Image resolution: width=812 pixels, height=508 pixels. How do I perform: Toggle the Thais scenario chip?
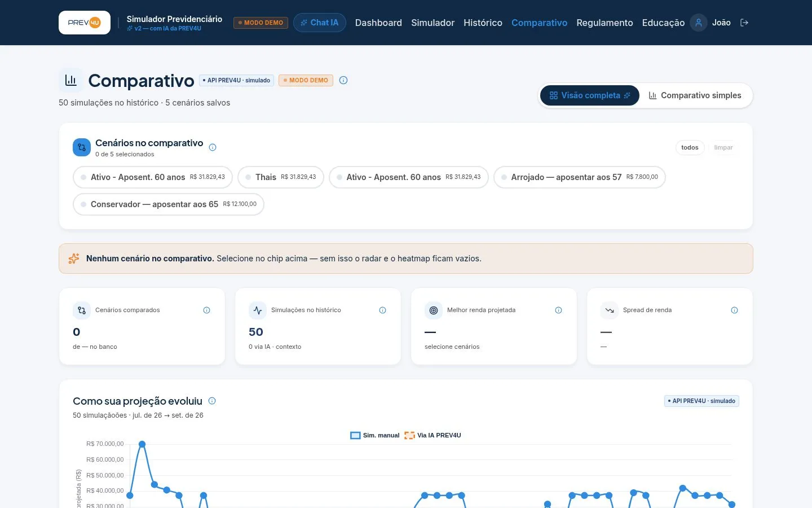click(281, 177)
